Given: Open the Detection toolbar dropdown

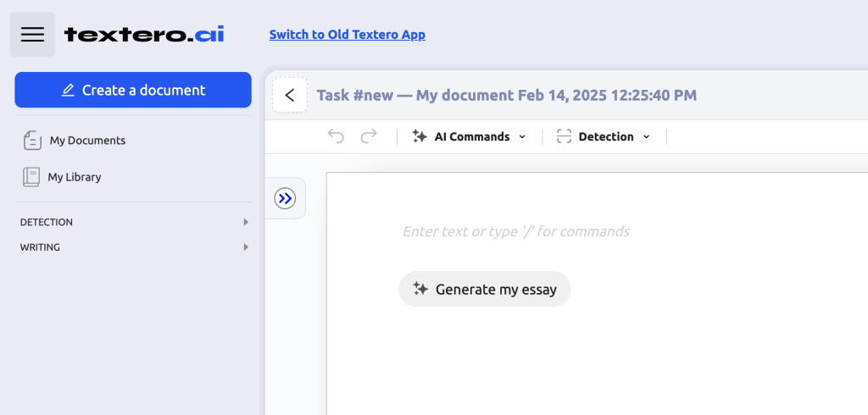Looking at the screenshot, I should point(604,136).
